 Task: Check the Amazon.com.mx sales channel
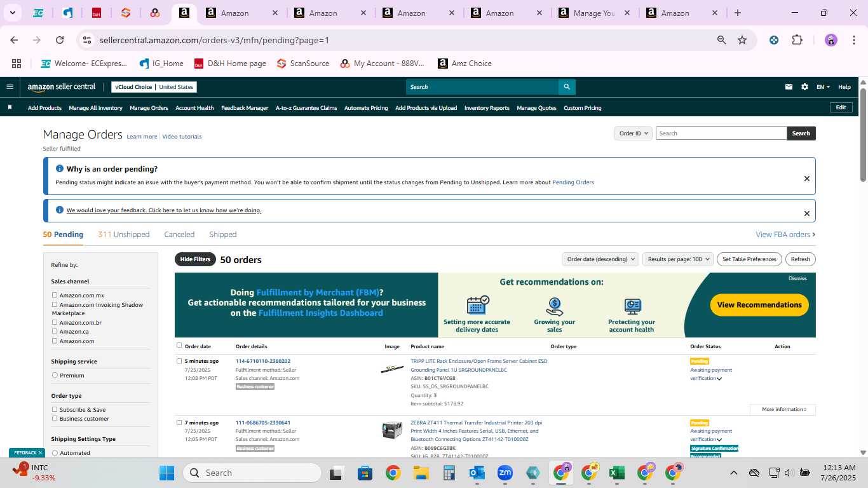(55, 295)
